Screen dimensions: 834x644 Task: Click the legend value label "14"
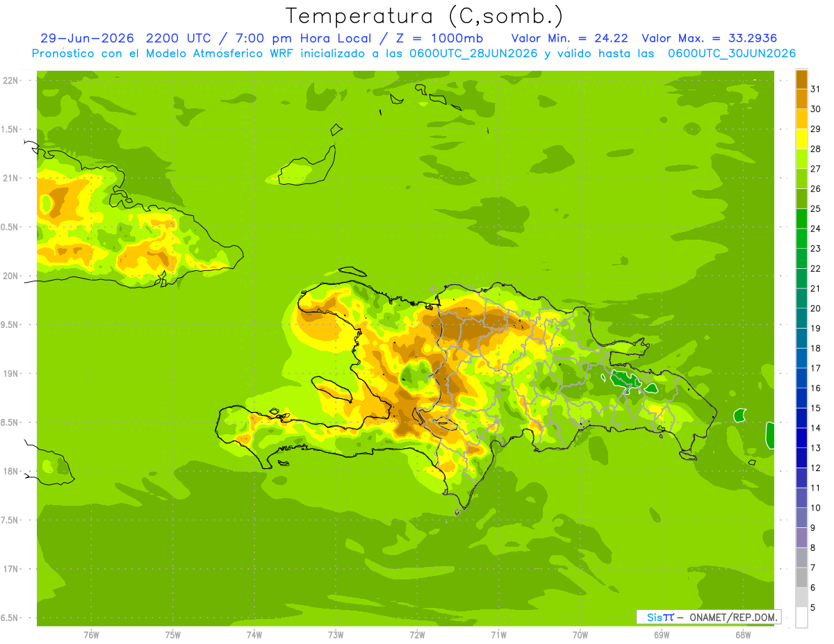[x=815, y=428]
